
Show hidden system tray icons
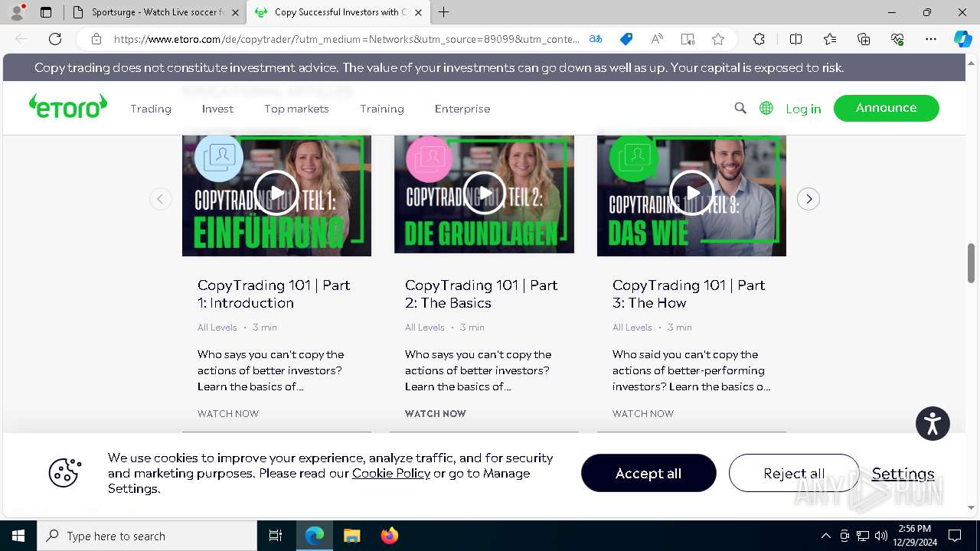click(x=826, y=536)
